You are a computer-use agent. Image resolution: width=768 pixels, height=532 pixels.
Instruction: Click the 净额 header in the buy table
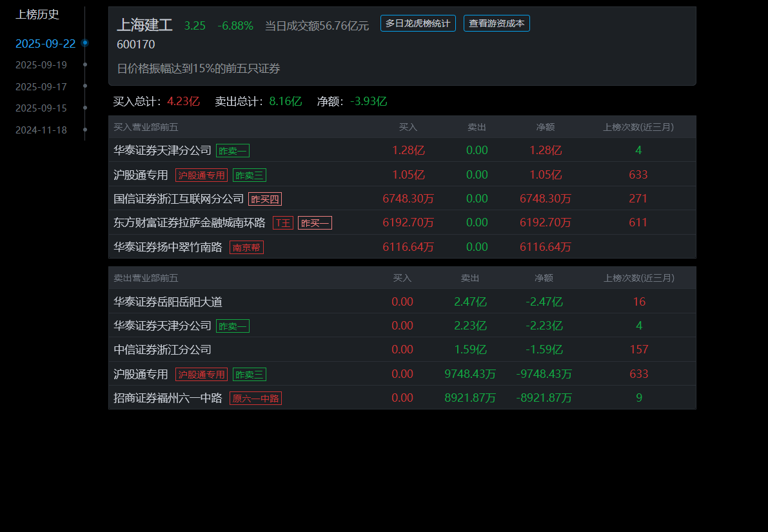[545, 128]
